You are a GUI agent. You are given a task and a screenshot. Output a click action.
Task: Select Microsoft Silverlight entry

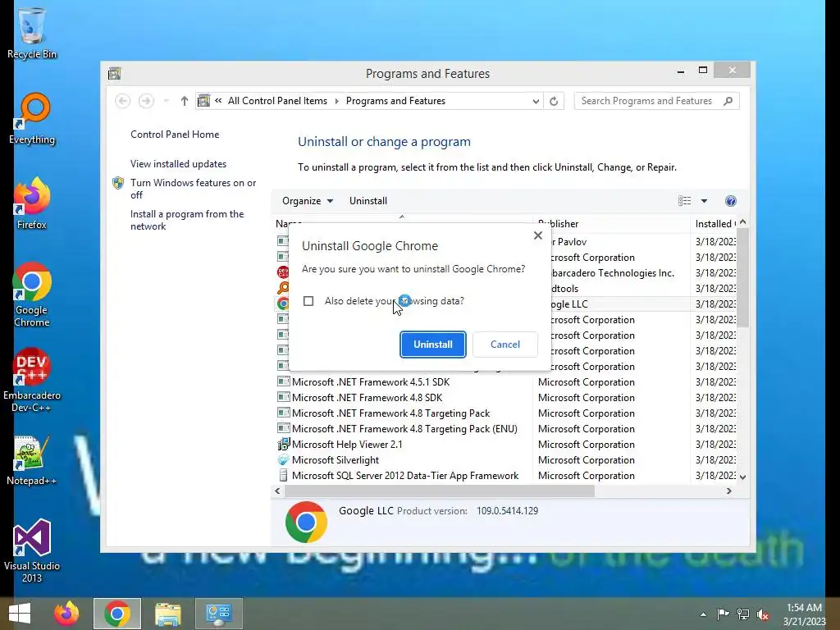pyautogui.click(x=335, y=459)
